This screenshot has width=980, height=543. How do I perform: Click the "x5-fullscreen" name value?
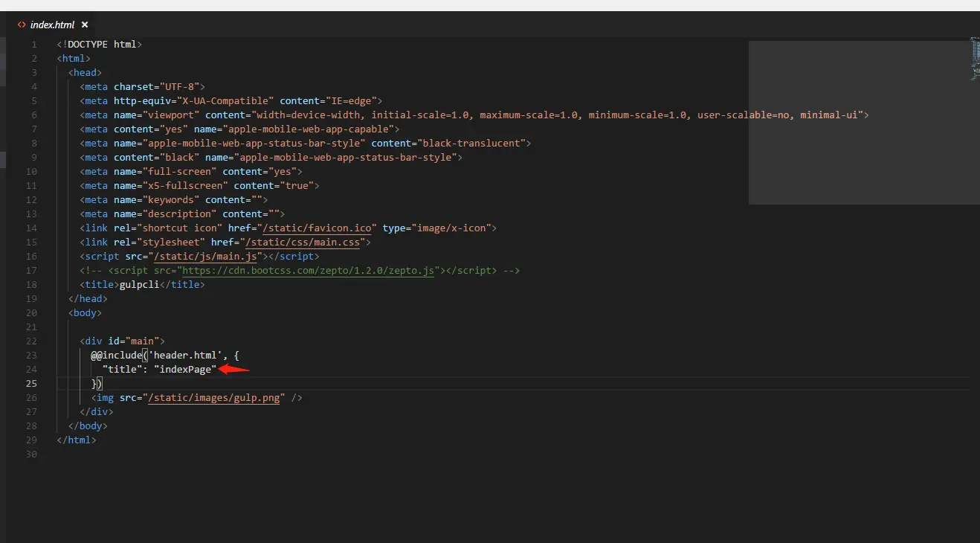185,185
